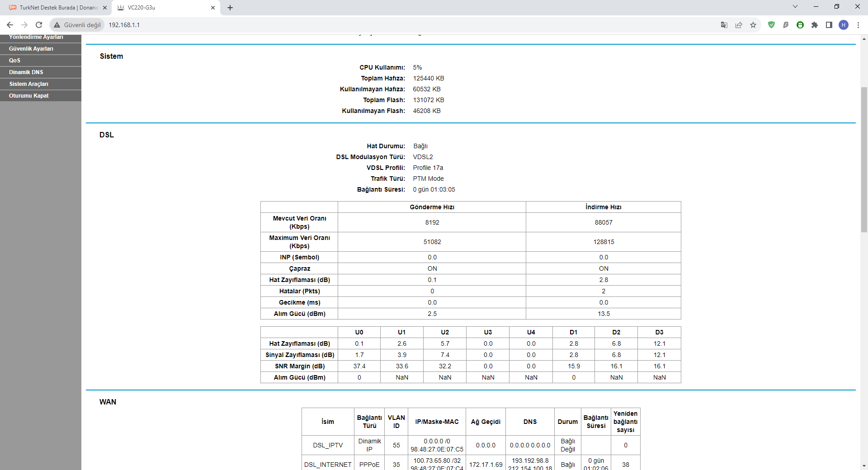Select the maximum download cell 128815
Viewport: 868px width, 470px height.
(604, 242)
